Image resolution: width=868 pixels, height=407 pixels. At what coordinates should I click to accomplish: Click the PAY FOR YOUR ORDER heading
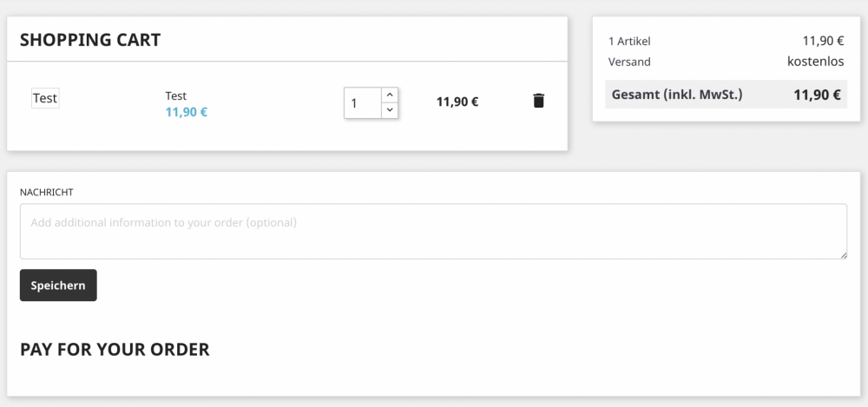pyautogui.click(x=115, y=350)
